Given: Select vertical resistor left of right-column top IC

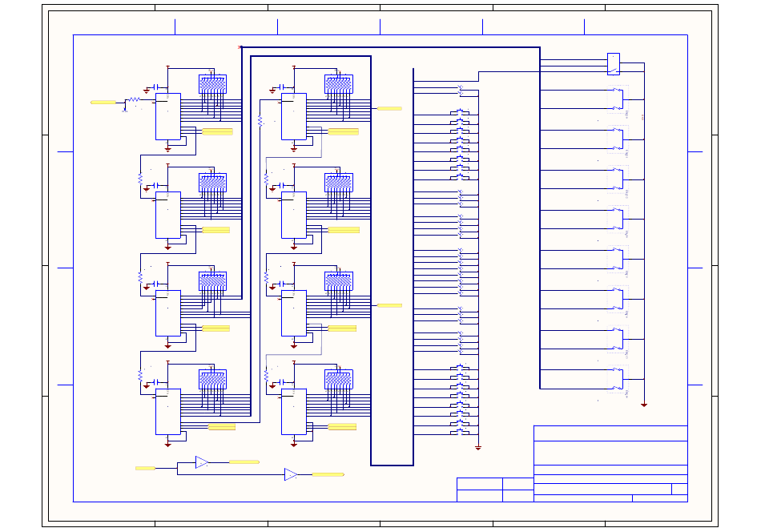Looking at the screenshot, I should (260, 121).
